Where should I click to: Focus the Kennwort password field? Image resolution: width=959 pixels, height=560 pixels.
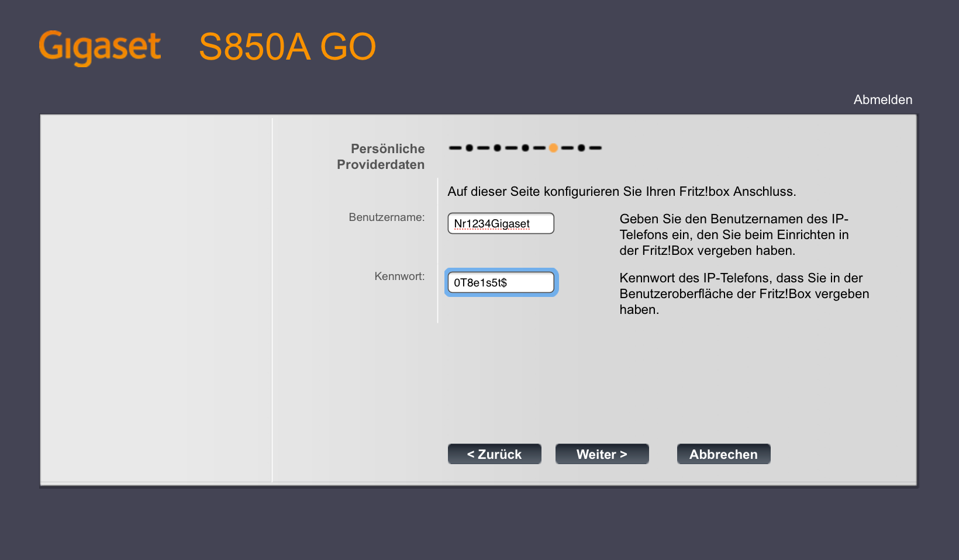click(501, 282)
